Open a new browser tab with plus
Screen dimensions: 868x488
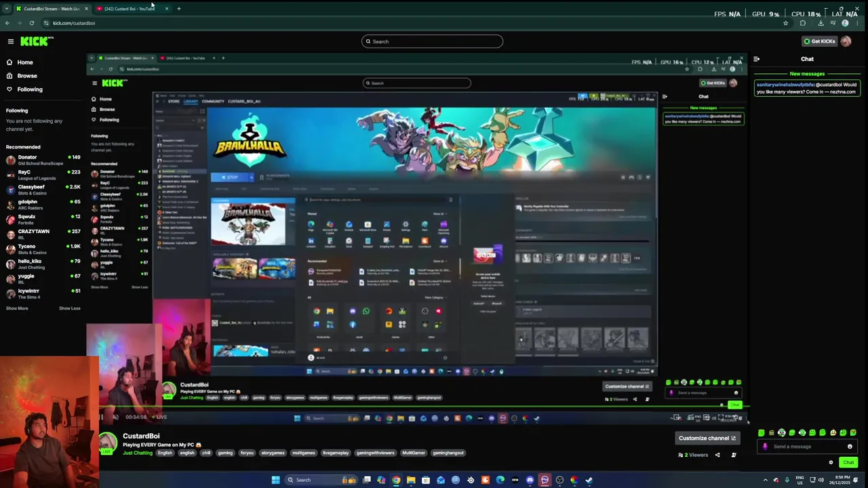(x=179, y=9)
